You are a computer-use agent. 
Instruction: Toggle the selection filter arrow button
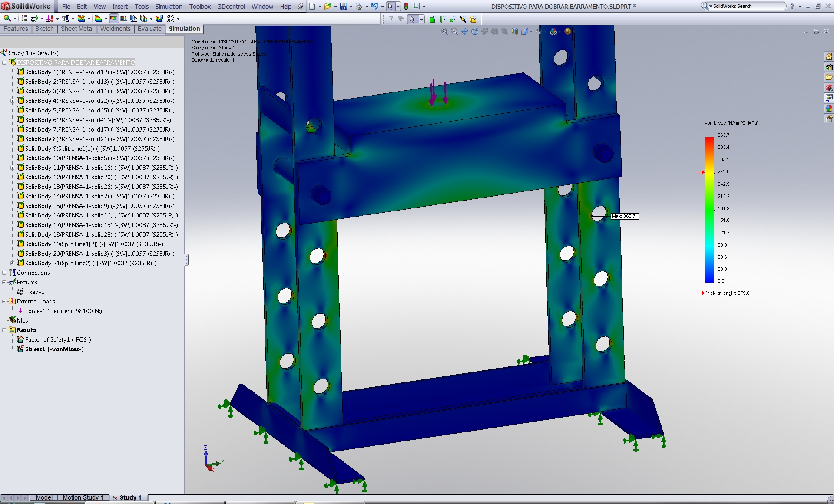click(412, 19)
